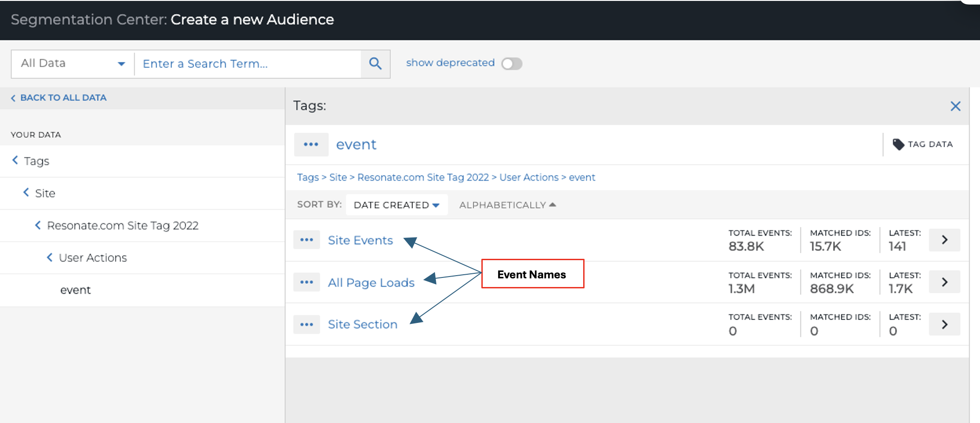Click the TAG DATA tag icon
Viewport: 980px width, 423px height.
(898, 144)
